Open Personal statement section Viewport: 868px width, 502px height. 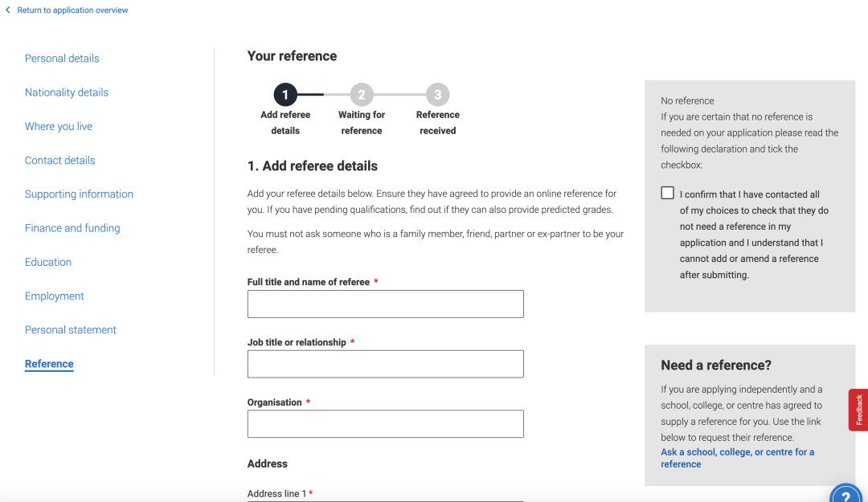70,330
